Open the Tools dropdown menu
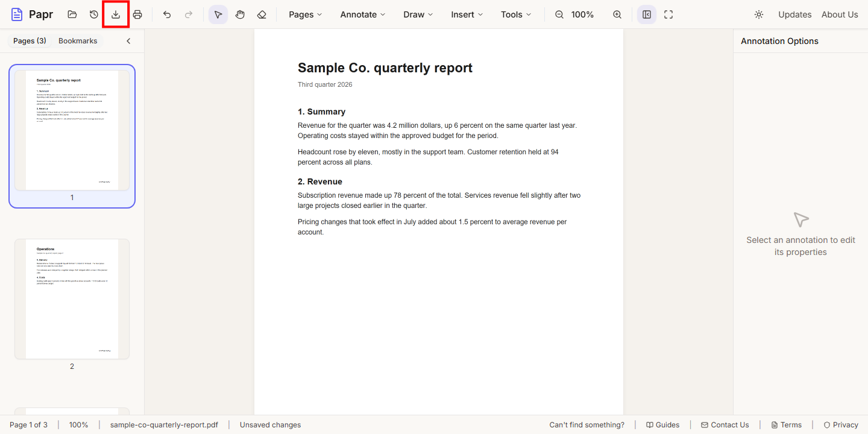 [516, 14]
